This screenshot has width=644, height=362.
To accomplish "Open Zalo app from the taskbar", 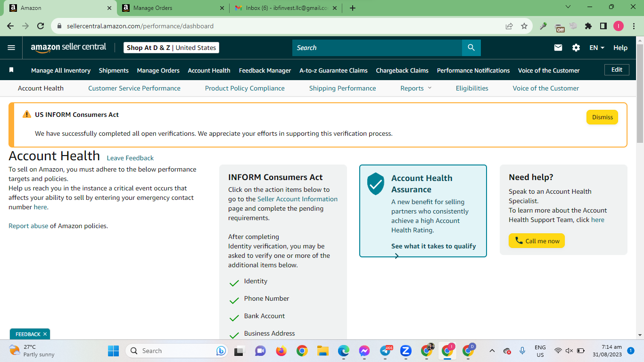I will pos(405,351).
